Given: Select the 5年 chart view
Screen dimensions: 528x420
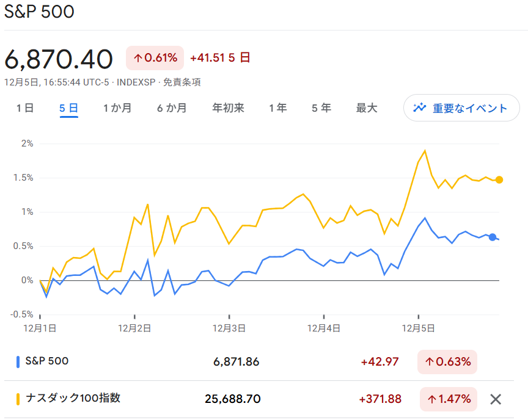Looking at the screenshot, I should (321, 107).
